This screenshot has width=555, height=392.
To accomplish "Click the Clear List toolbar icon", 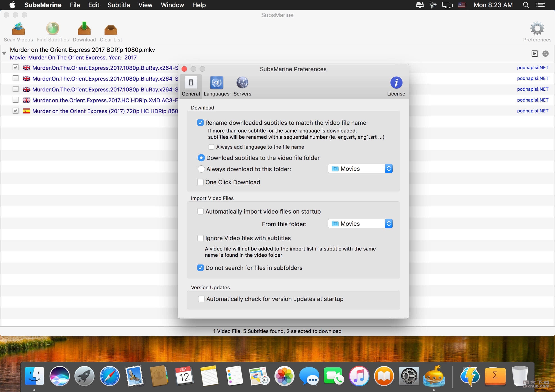I will (111, 30).
